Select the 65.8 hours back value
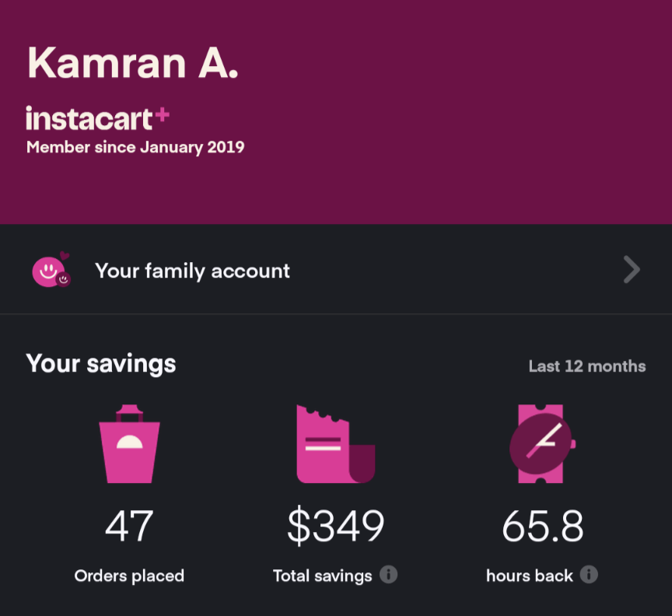This screenshot has width=672, height=616. click(542, 526)
